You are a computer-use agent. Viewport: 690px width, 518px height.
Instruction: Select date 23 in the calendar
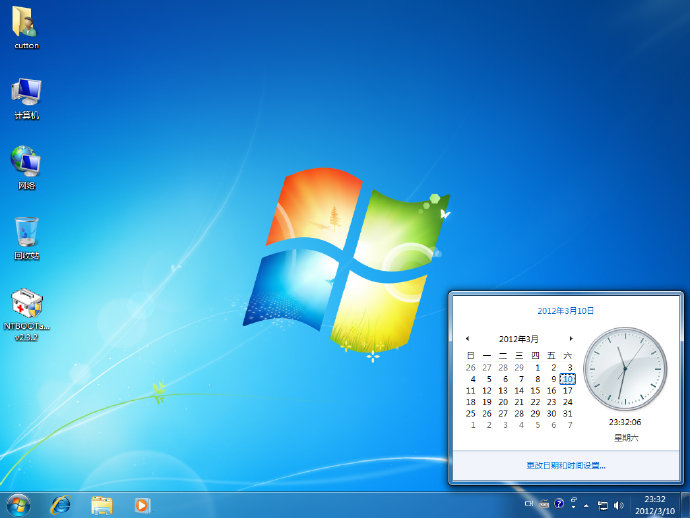click(551, 402)
